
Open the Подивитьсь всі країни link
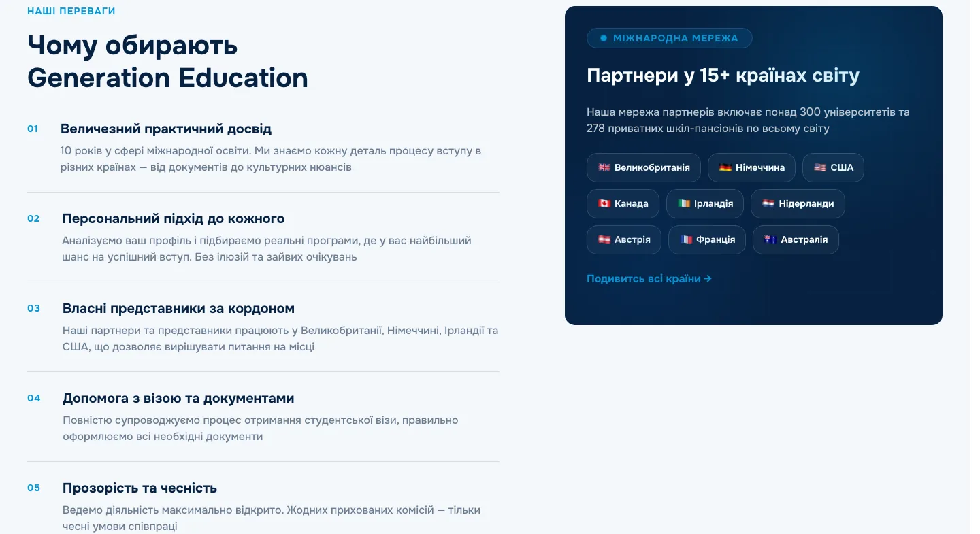point(649,278)
